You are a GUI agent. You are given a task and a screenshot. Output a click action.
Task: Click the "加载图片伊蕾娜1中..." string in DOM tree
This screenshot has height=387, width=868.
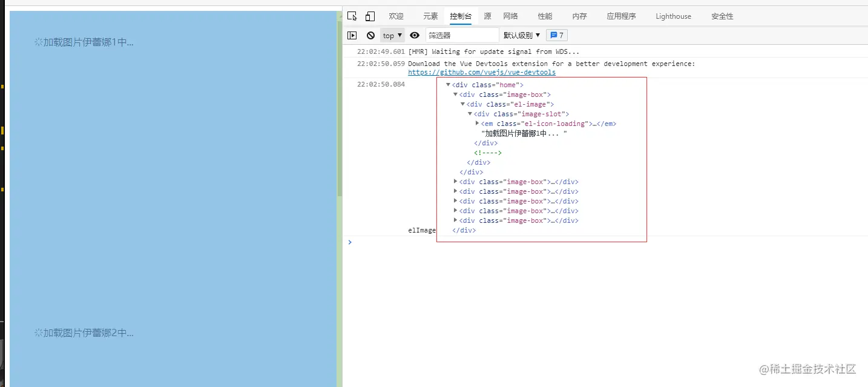524,133
